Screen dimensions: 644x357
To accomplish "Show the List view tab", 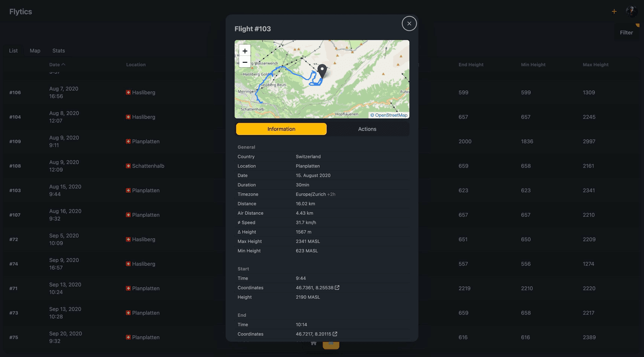I will 13,50.
